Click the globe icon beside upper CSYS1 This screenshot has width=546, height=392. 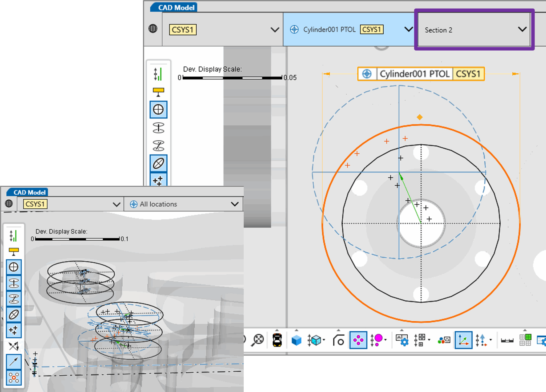click(x=153, y=28)
